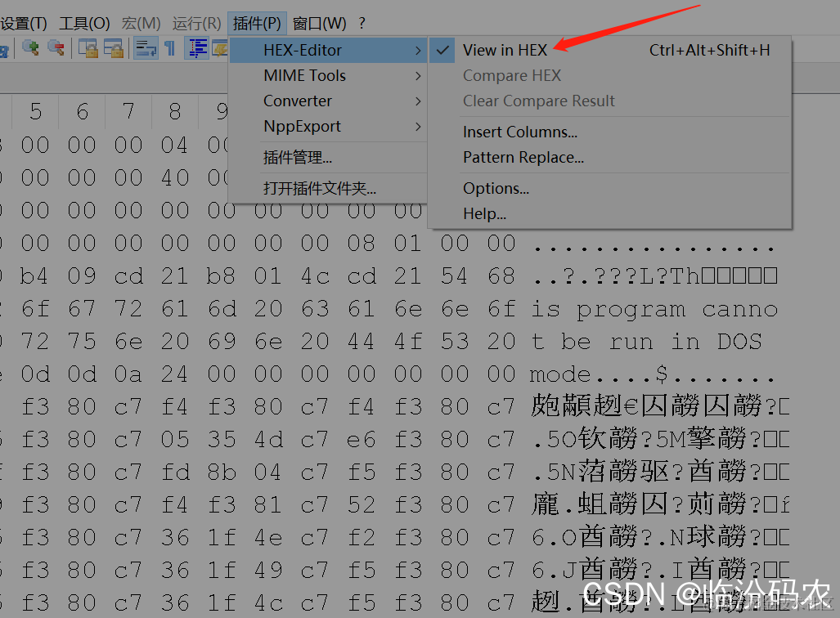Expand the HEX-Editor submenu arrow

(x=418, y=51)
